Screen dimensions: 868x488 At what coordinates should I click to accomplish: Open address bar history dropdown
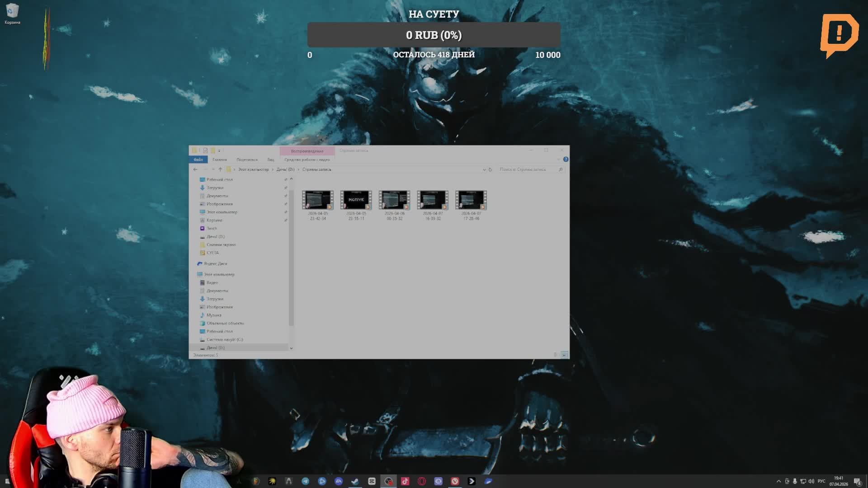tap(484, 169)
